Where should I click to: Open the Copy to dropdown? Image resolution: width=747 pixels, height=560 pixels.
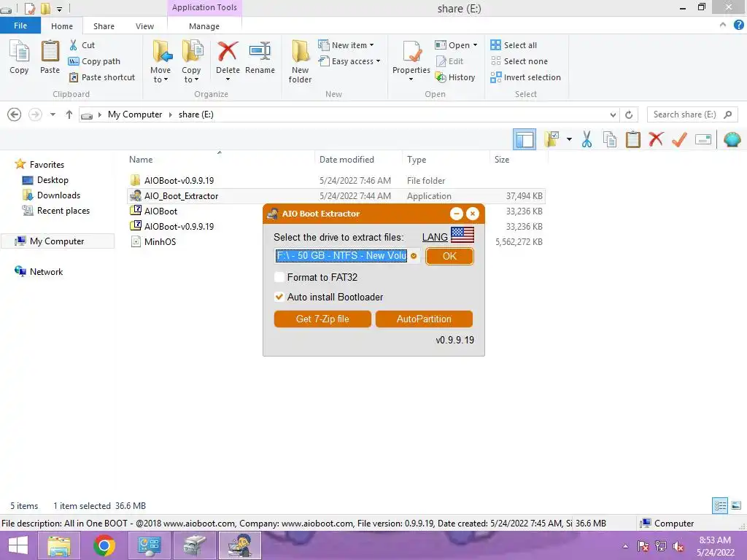(x=192, y=62)
